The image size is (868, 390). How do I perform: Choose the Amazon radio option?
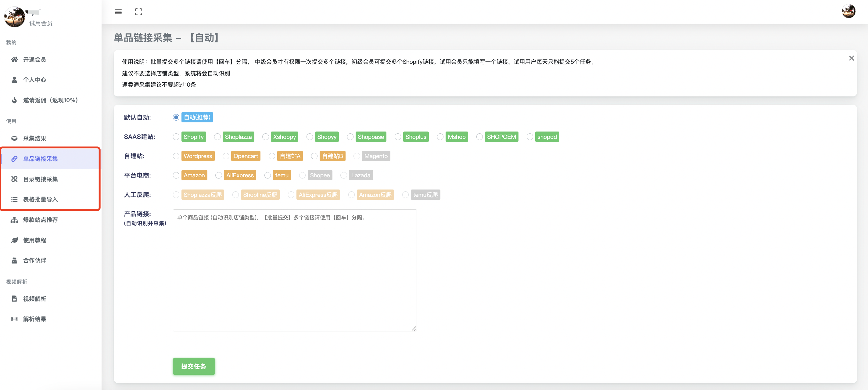tap(176, 175)
